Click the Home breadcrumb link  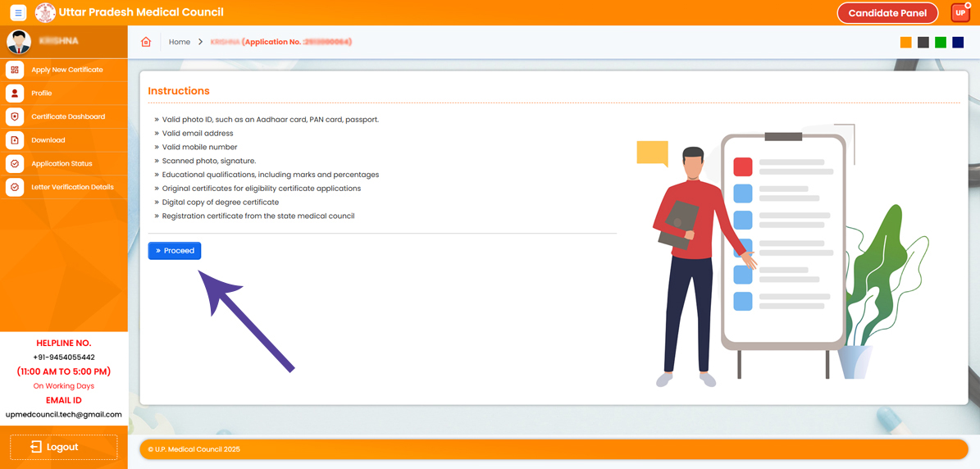pyautogui.click(x=180, y=42)
